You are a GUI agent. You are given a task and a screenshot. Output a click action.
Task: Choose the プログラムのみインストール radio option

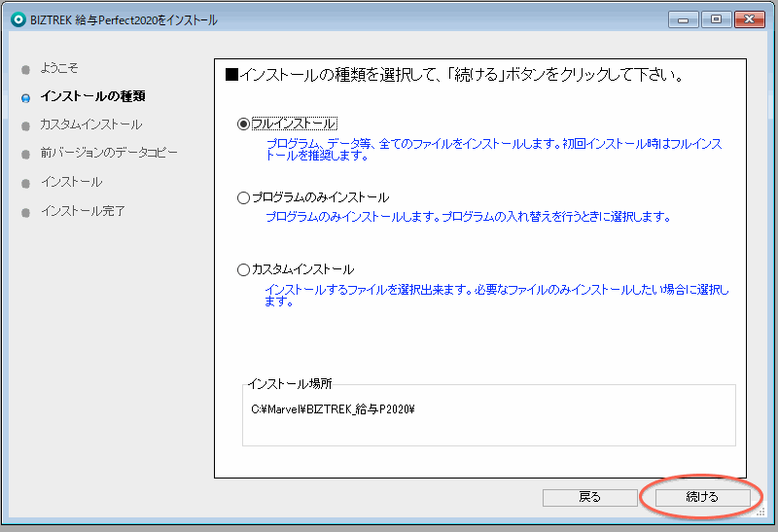(244, 197)
